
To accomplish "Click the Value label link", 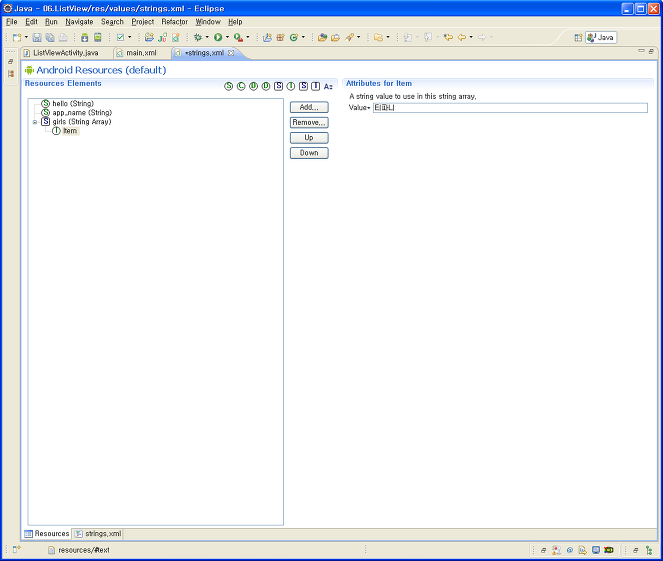I will 359,108.
